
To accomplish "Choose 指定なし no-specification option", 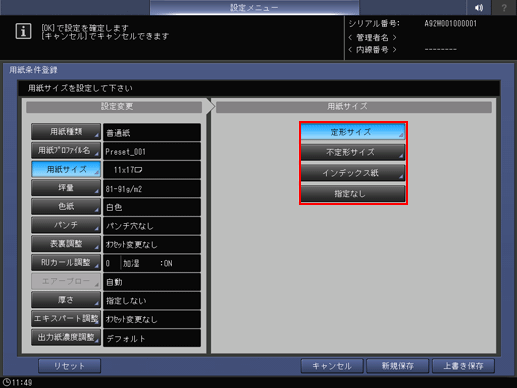I will pos(353,194).
